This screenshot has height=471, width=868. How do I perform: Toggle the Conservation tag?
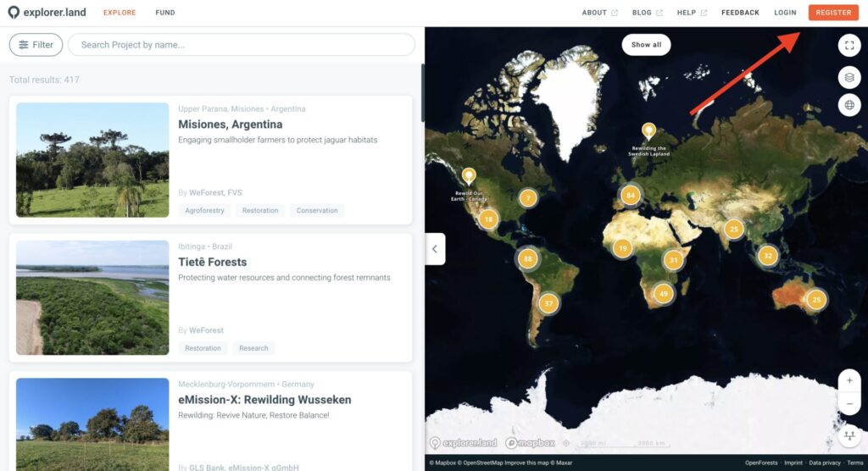tap(316, 210)
